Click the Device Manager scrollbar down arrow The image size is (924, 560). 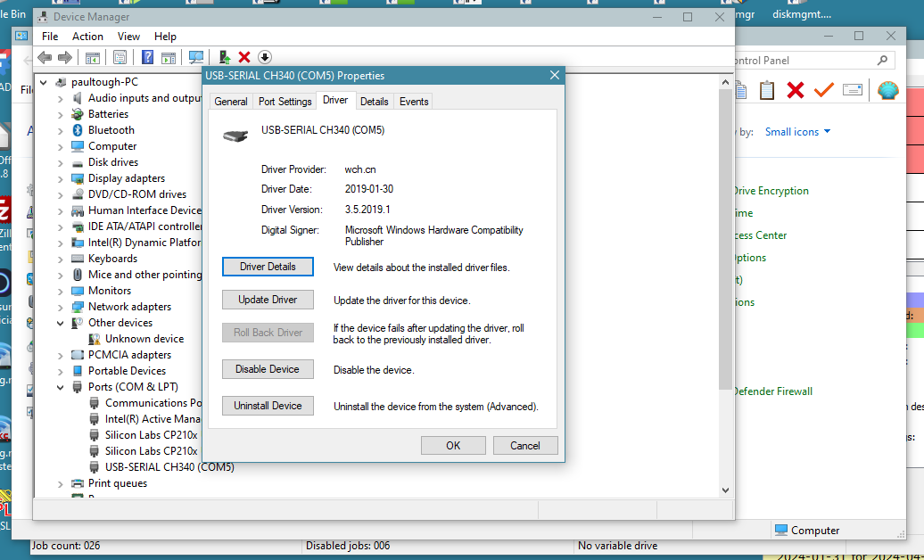coord(725,490)
